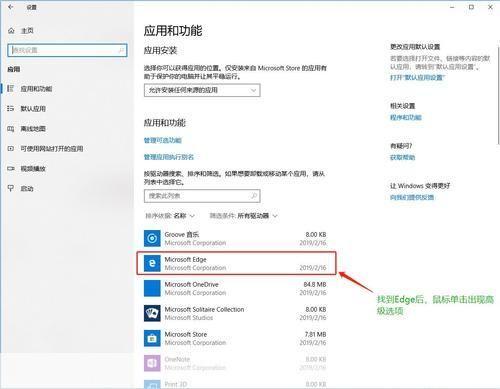The width and height of the screenshot is (500, 389).
Task: Minimize the Settings window
Action: [x=452, y=7]
